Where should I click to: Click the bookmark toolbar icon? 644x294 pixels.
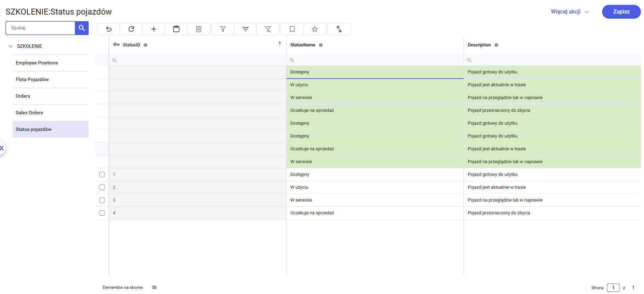(x=292, y=29)
